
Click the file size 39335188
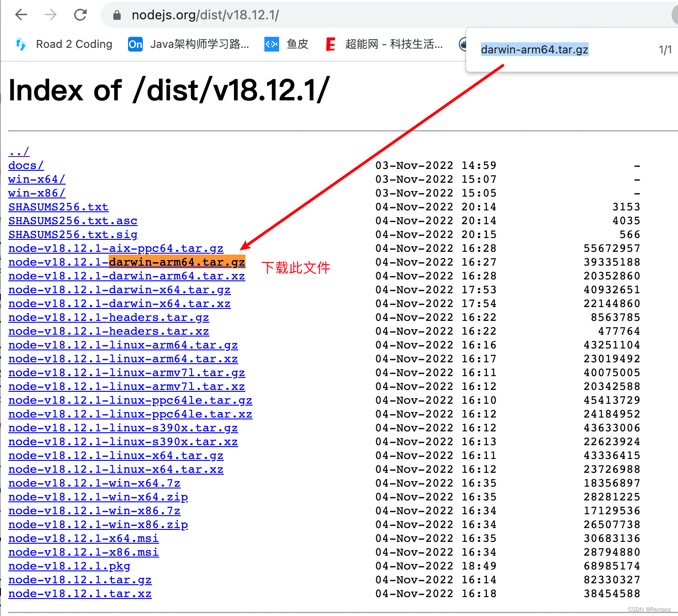[612, 262]
